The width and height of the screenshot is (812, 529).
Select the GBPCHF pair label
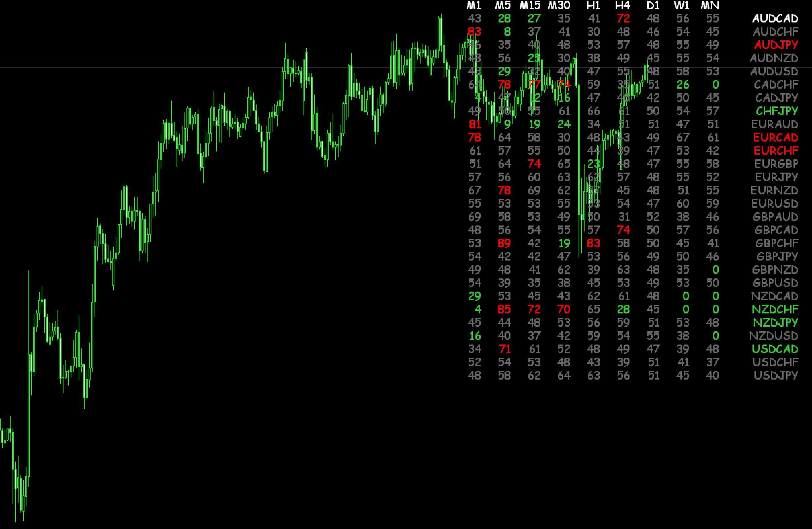click(x=777, y=243)
